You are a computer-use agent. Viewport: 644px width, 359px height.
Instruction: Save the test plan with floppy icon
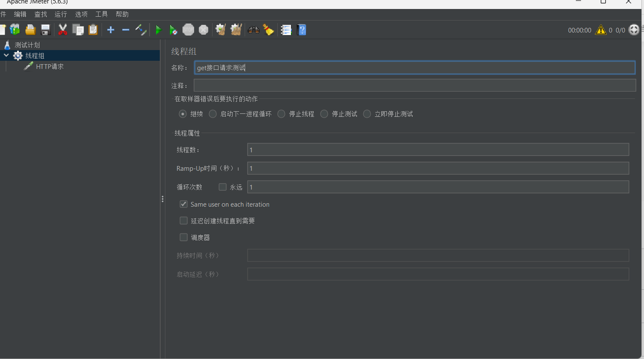[45, 30]
